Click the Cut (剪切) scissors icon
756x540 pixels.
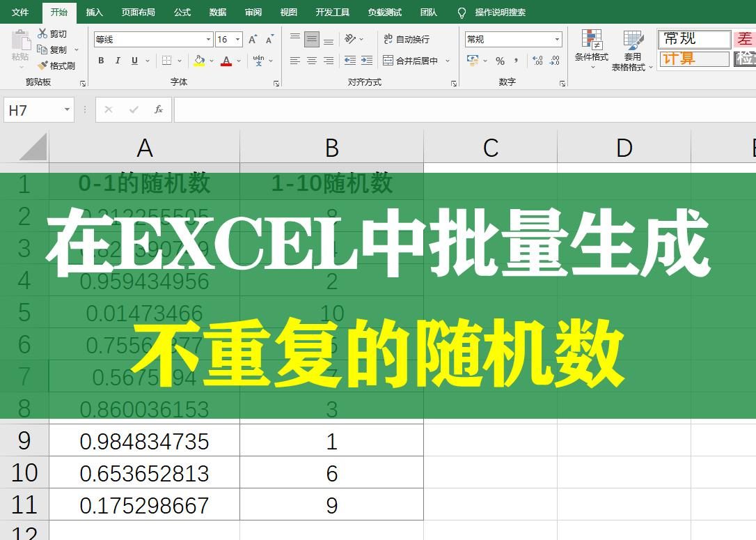[42, 33]
